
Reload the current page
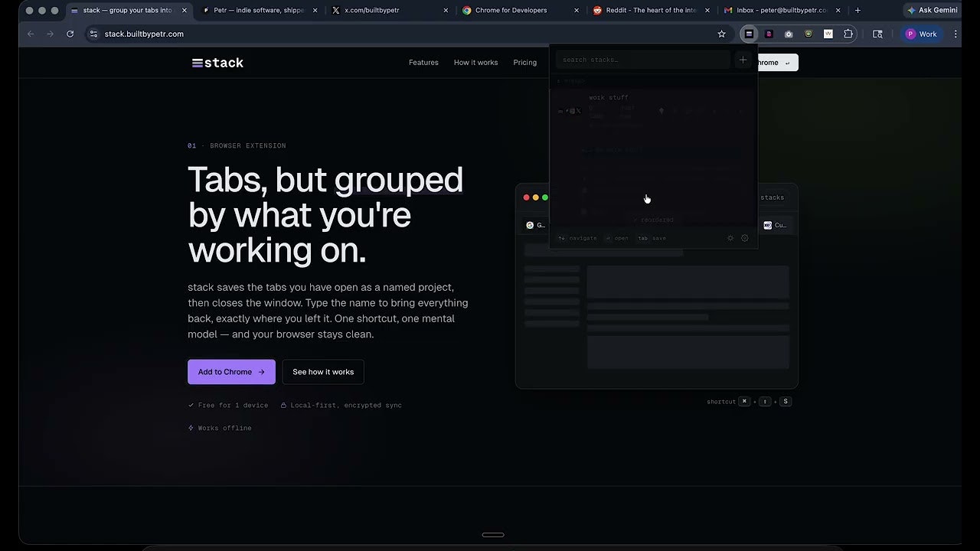click(70, 34)
